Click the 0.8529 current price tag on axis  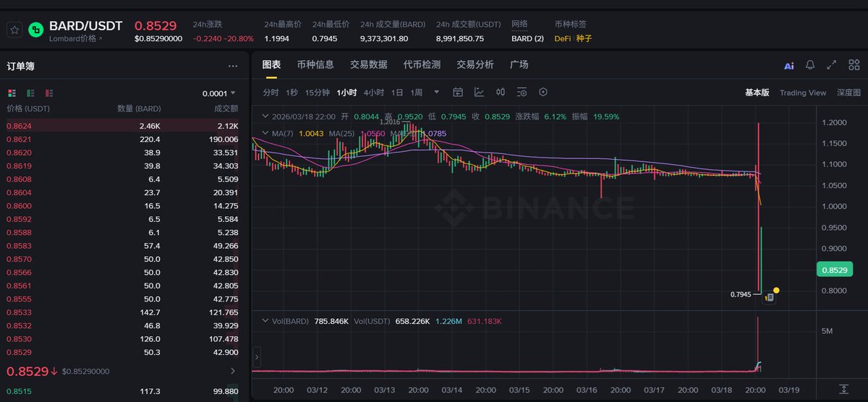click(834, 270)
